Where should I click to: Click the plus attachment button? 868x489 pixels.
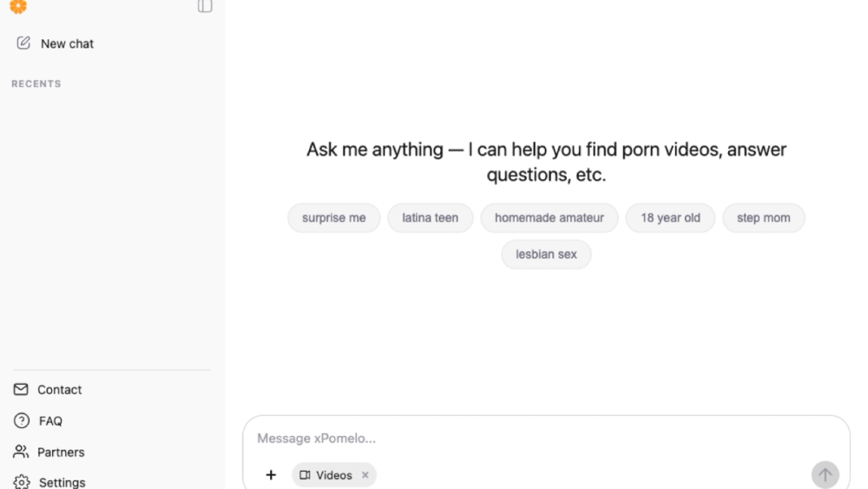pos(271,474)
